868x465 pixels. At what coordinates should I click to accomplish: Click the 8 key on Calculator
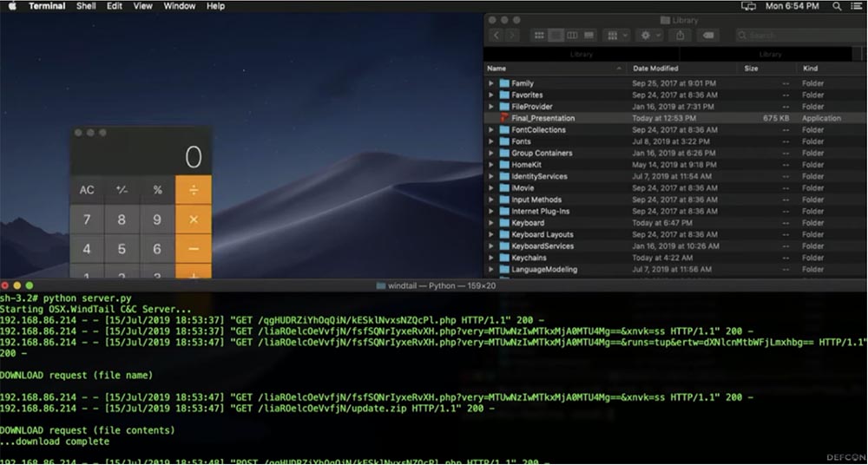(122, 219)
